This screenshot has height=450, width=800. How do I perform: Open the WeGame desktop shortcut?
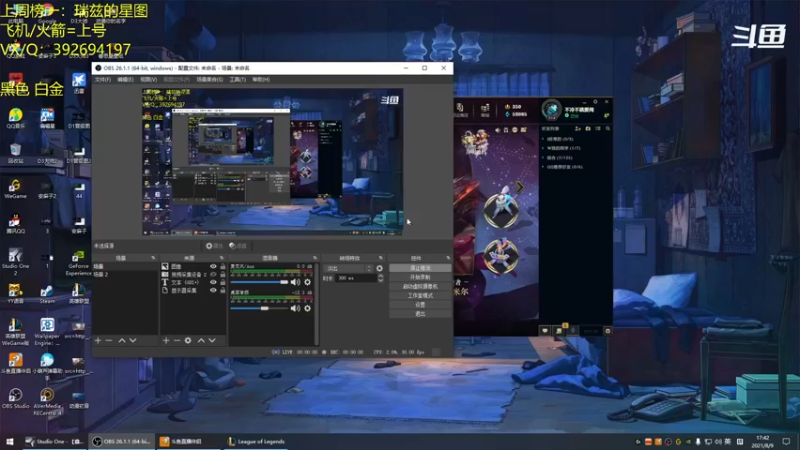[15, 189]
